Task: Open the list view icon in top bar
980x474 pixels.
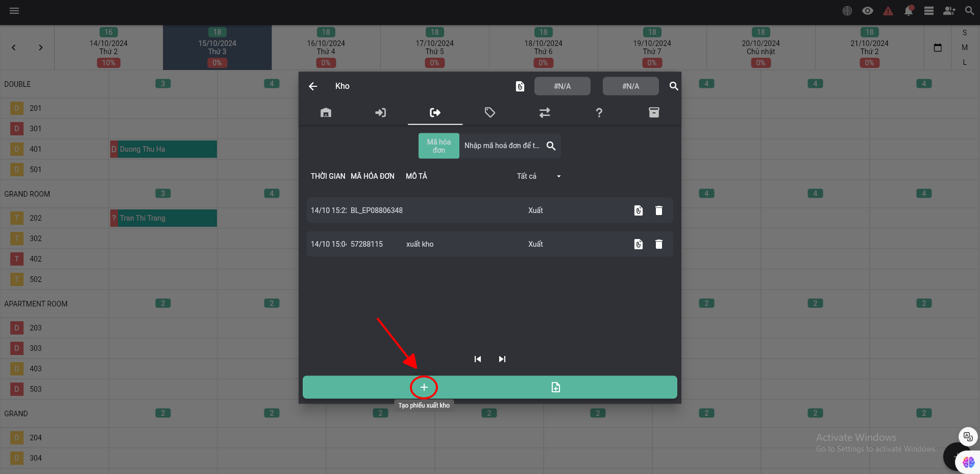Action: (929, 11)
